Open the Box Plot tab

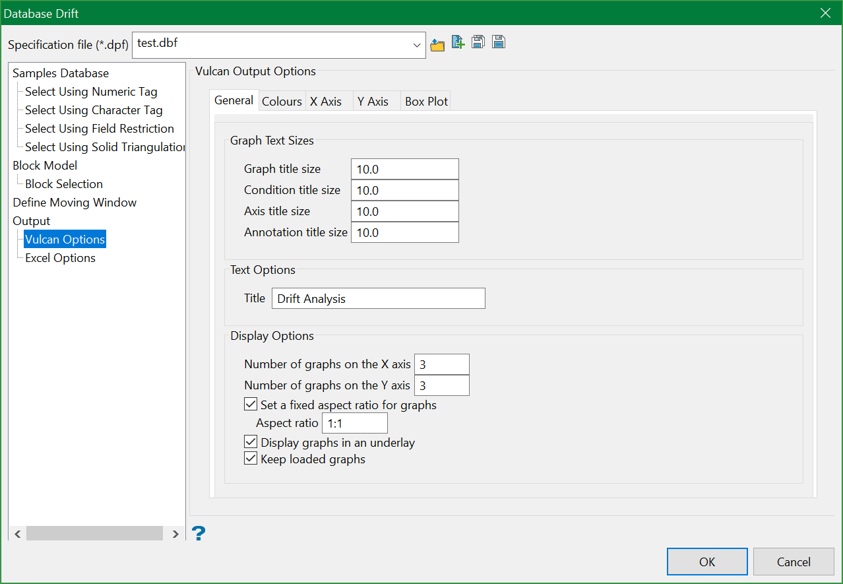coord(426,102)
